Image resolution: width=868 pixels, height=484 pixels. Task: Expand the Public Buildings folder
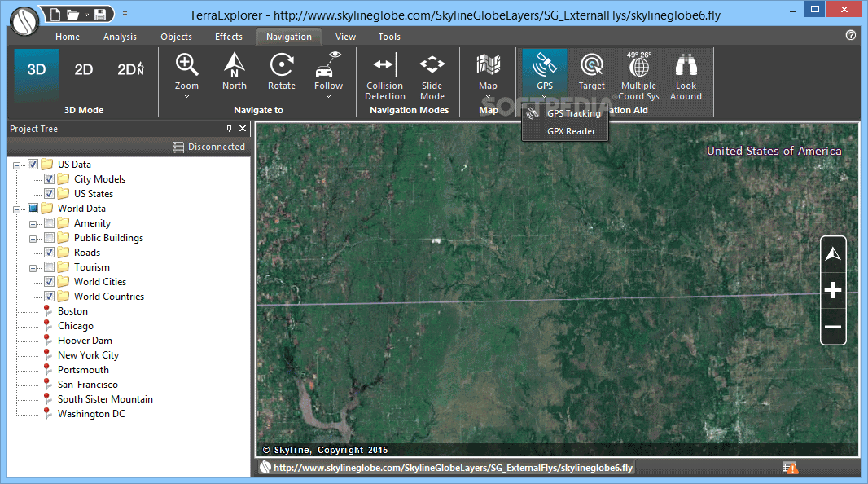(33, 239)
